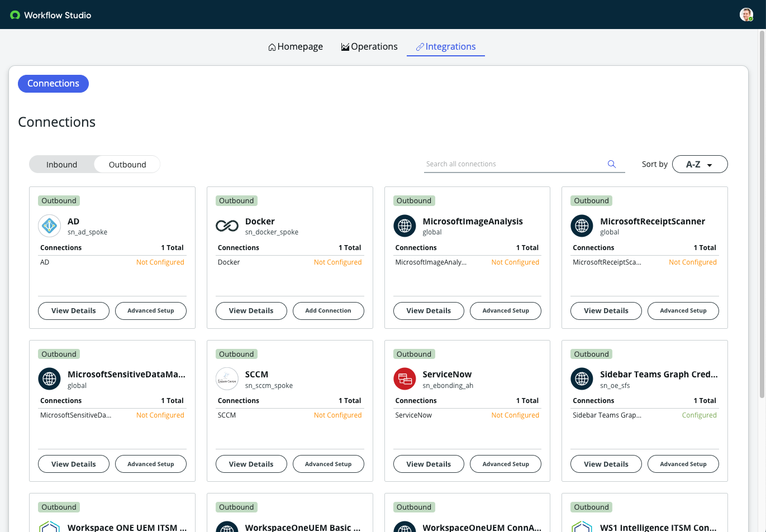The height and width of the screenshot is (532, 766).
Task: Click the Docker infinity loop icon
Action: click(227, 226)
